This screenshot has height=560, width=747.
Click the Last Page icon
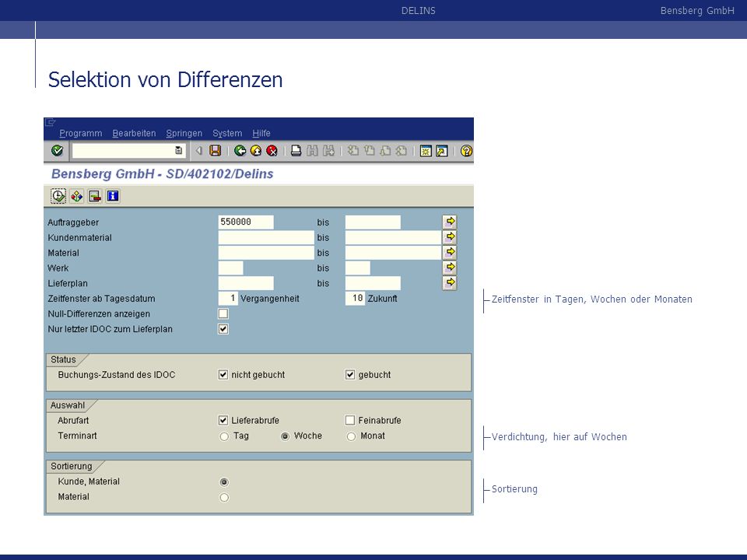coord(402,151)
